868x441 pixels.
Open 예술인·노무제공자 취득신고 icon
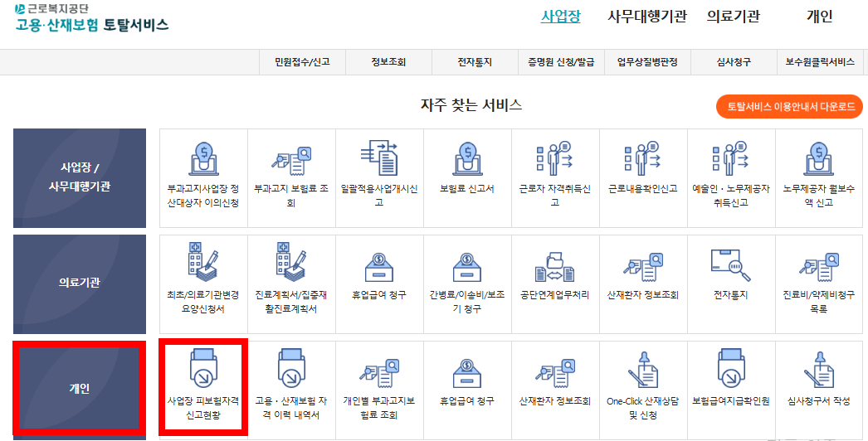coord(731,158)
